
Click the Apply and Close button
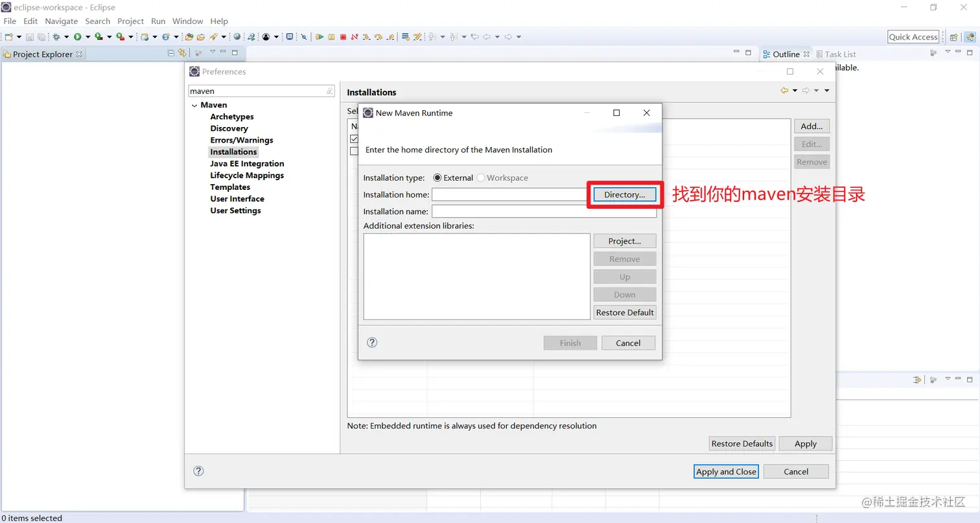click(x=726, y=472)
